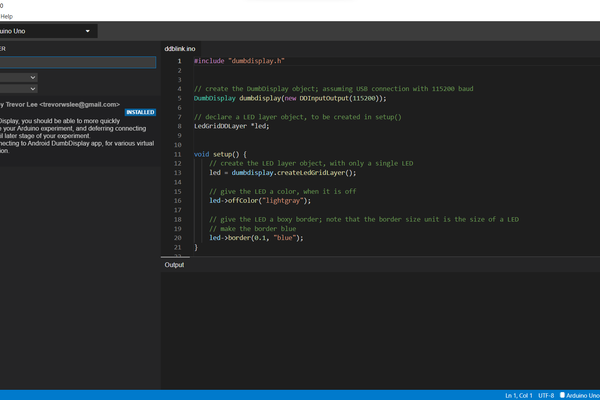The image size is (600, 400).
Task: Click 'Ln 1, Col 1' in status bar
Action: pyautogui.click(x=518, y=395)
